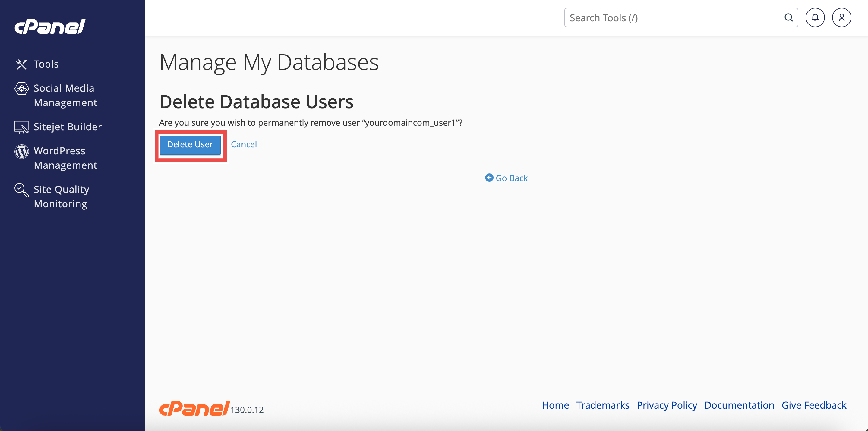Click the Go Back link text
868x431 pixels.
tap(512, 178)
